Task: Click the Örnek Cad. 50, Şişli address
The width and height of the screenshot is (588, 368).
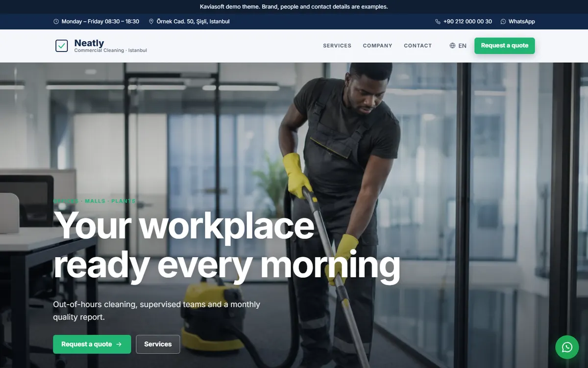Action: 193,22
